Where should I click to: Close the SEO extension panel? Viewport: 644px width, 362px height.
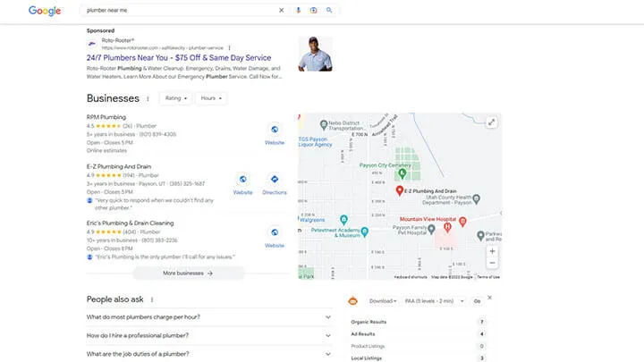[x=489, y=298]
